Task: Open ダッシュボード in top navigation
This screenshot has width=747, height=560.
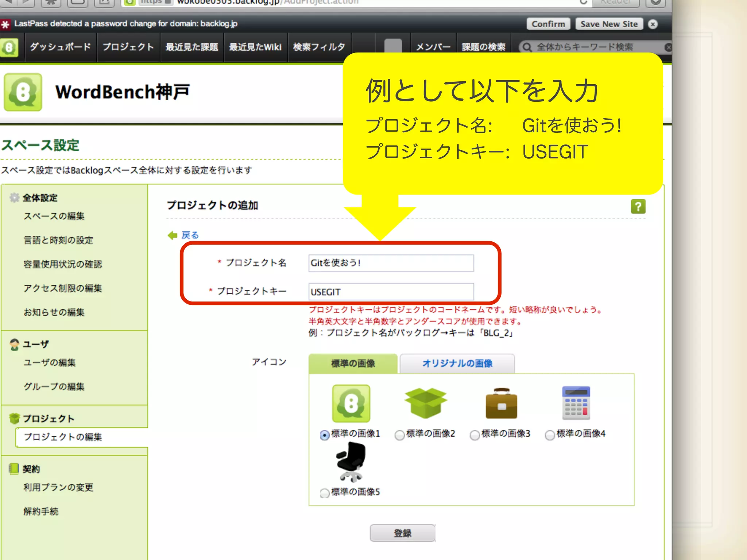Action: [x=61, y=47]
